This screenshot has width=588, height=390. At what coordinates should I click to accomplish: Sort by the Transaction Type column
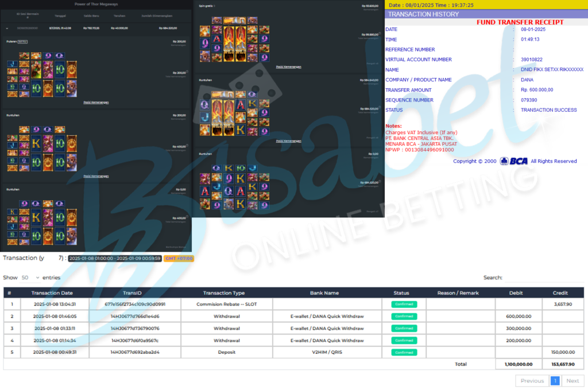(x=224, y=293)
